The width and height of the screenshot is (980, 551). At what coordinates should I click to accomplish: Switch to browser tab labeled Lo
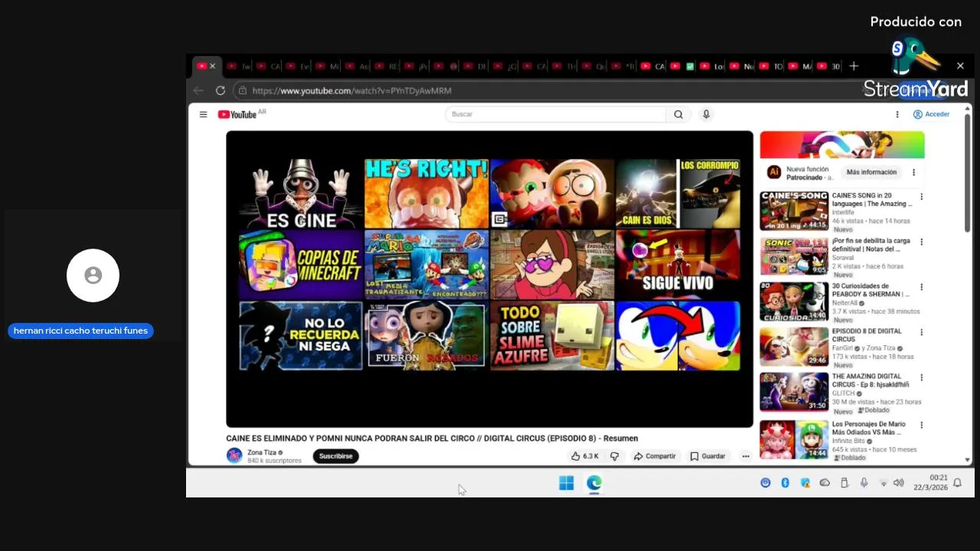pos(712,67)
